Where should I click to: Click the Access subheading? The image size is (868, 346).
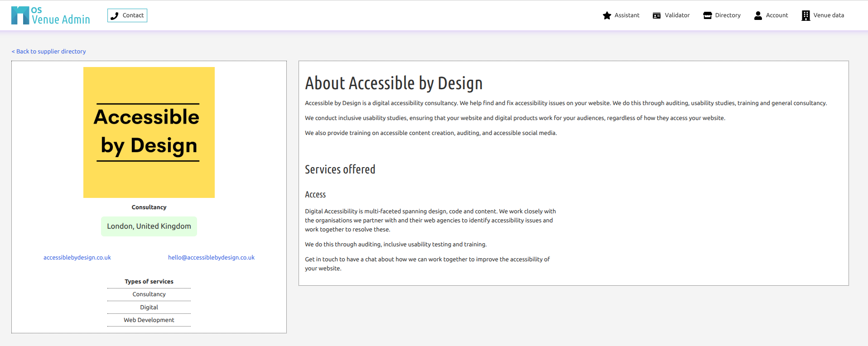[x=315, y=195]
